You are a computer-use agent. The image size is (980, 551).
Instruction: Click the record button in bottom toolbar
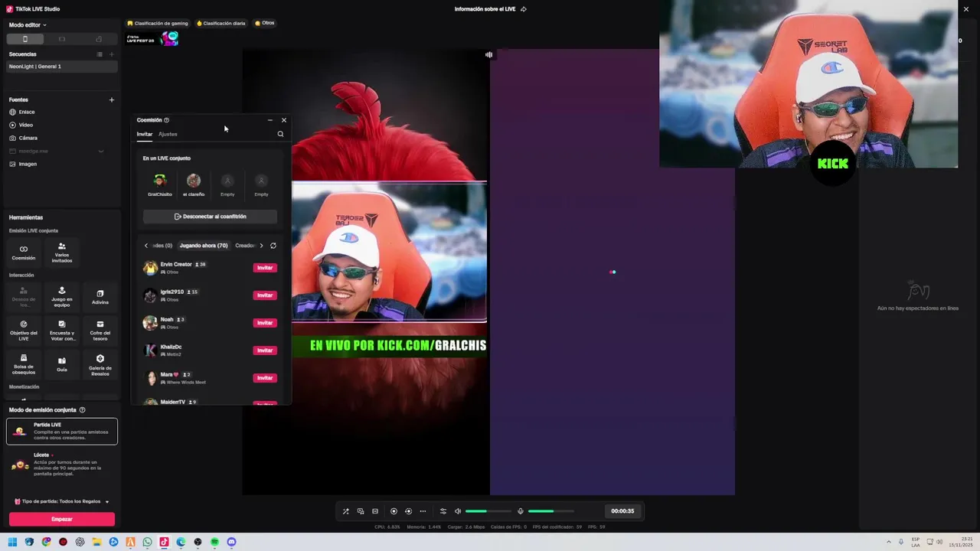(x=394, y=511)
